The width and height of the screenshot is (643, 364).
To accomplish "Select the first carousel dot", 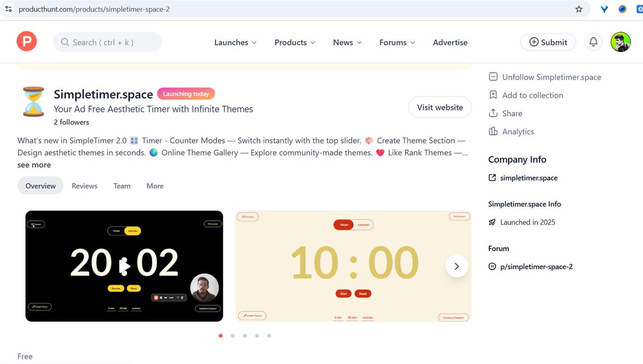I will (x=220, y=336).
